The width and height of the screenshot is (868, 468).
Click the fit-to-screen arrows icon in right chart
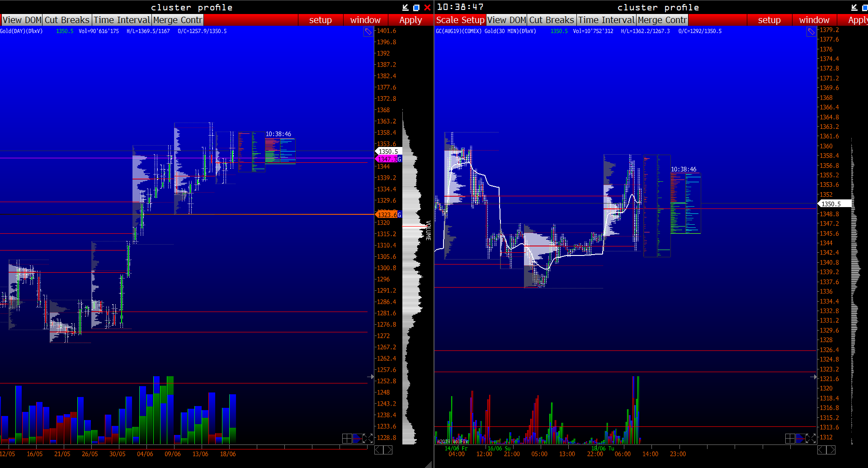click(x=811, y=438)
